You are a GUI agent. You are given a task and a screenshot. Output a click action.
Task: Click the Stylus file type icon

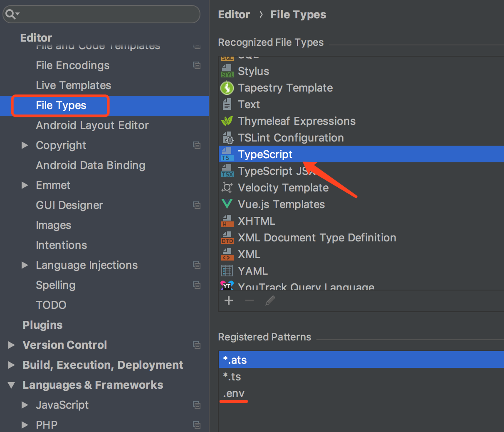point(227,71)
